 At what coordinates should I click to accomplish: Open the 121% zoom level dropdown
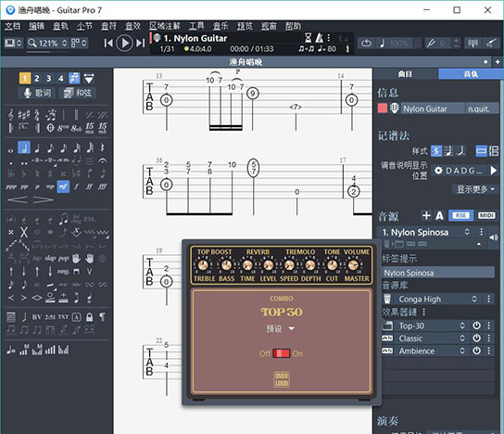pyautogui.click(x=47, y=43)
